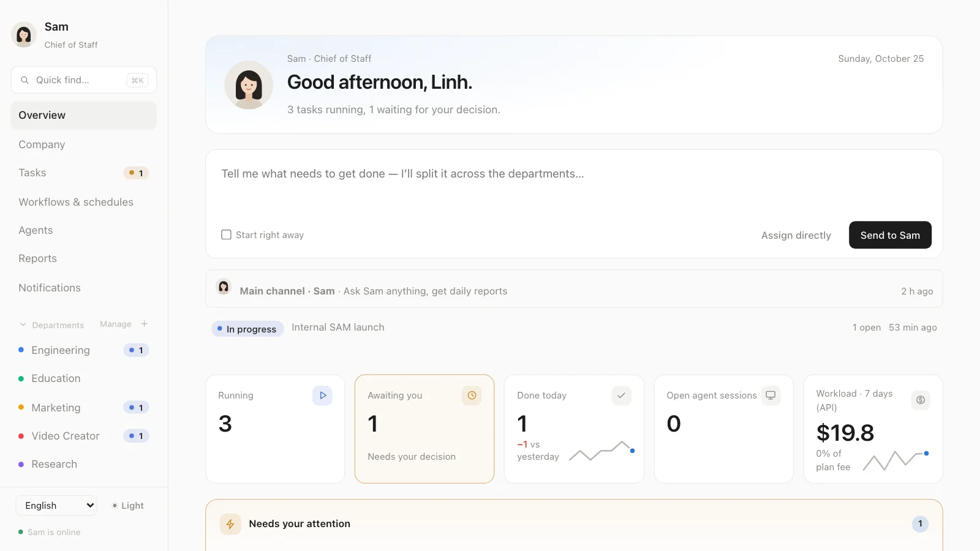Open the Overview page
980x551 pixels.
(x=84, y=115)
